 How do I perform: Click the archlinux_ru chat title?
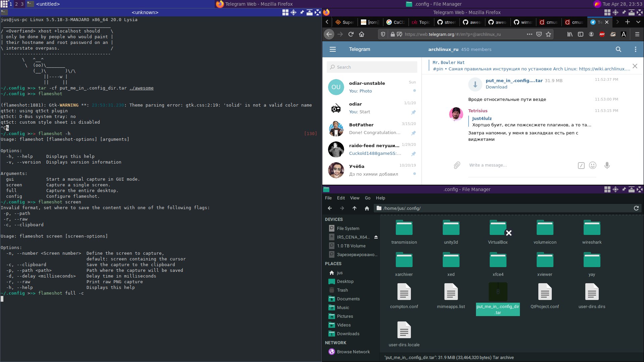click(x=443, y=49)
